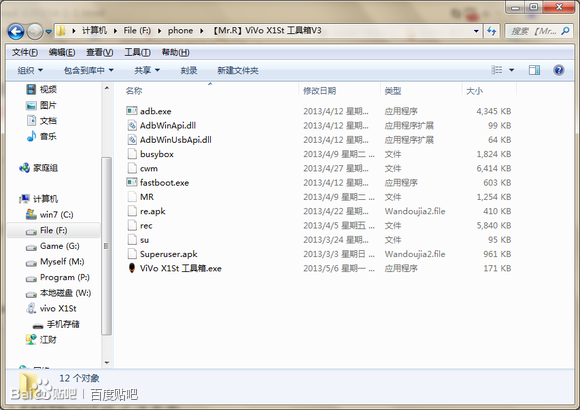
Task: Sort by 大小 column header
Action: [x=474, y=91]
